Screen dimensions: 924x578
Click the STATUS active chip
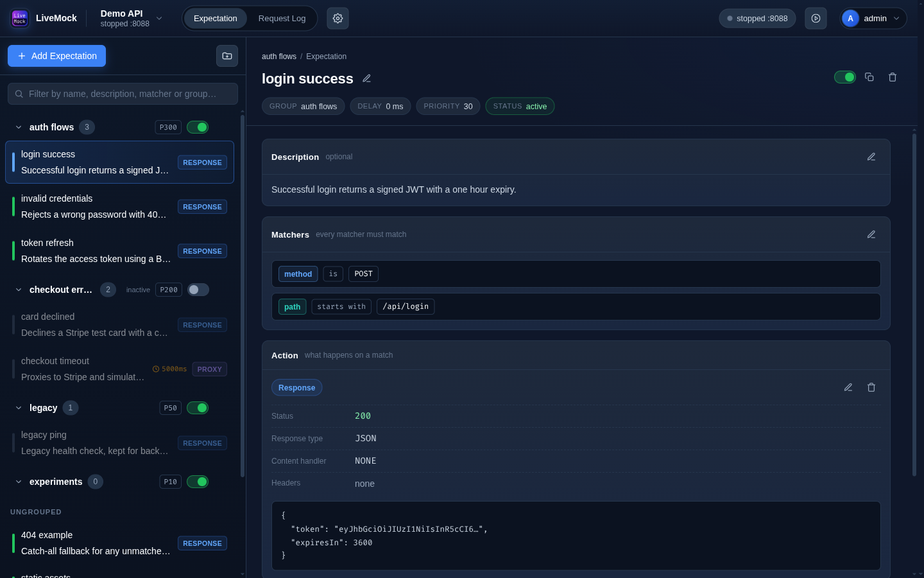click(520, 106)
